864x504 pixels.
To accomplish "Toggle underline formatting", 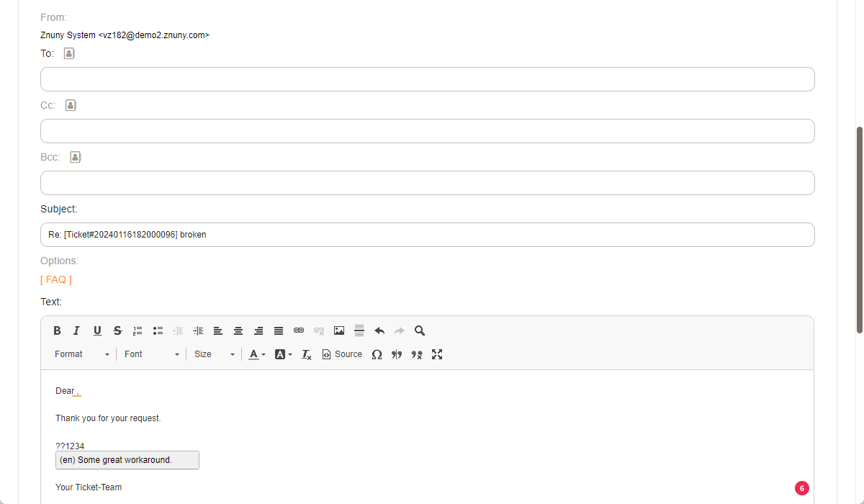I will pyautogui.click(x=97, y=331).
